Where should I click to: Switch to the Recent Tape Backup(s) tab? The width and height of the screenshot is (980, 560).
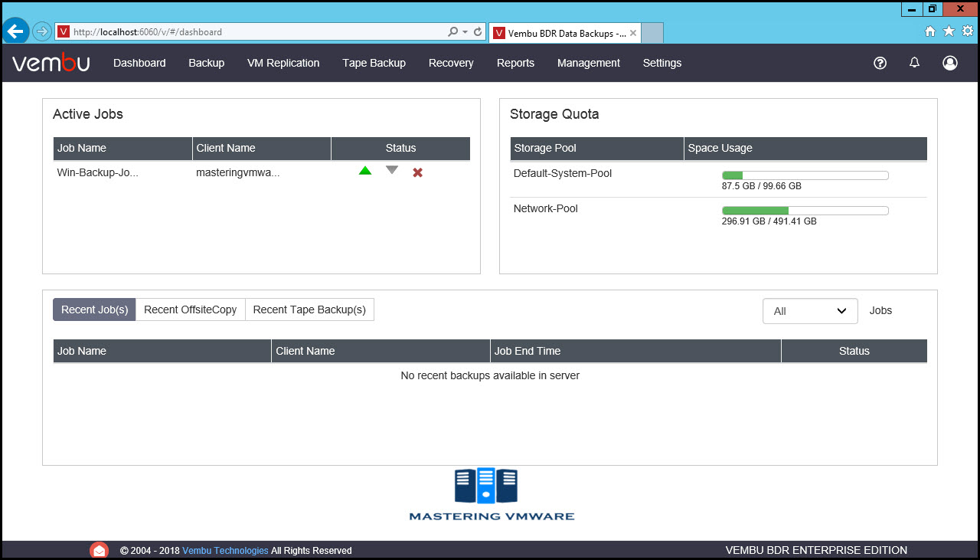309,309
